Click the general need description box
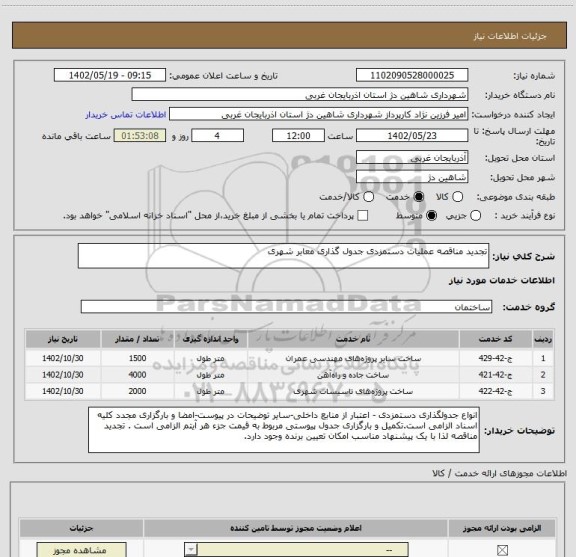The image size is (576, 557). pos(283,256)
